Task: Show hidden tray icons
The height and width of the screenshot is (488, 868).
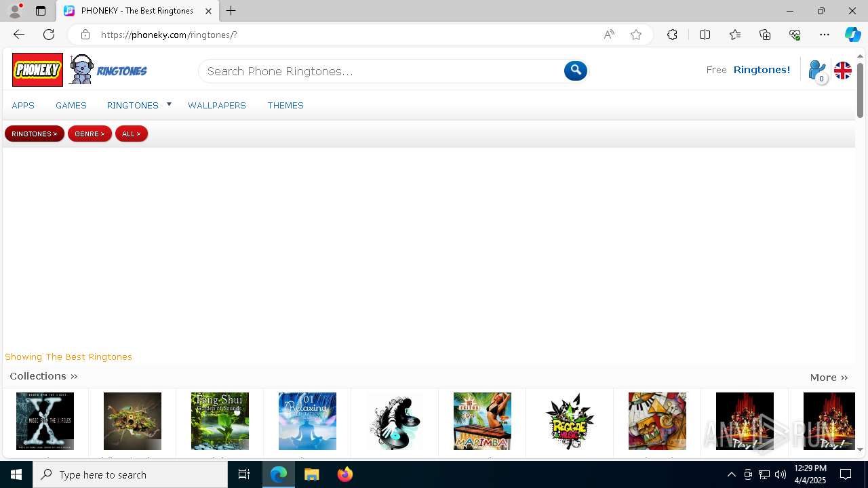Action: [x=731, y=474]
